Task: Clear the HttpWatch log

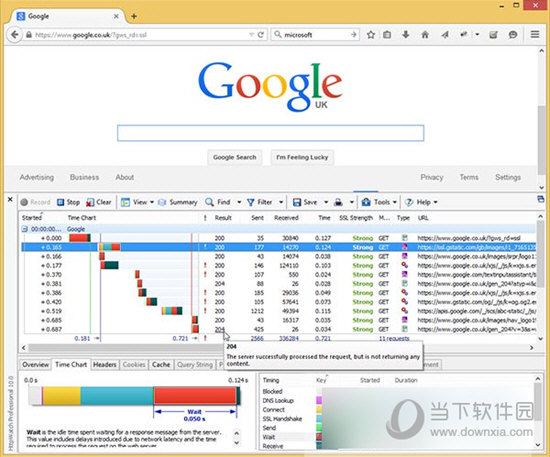Action: [x=99, y=202]
